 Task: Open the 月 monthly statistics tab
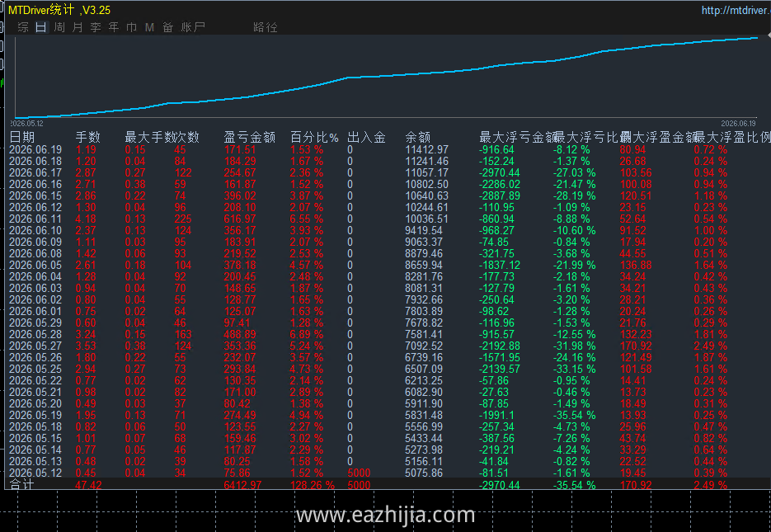point(78,27)
